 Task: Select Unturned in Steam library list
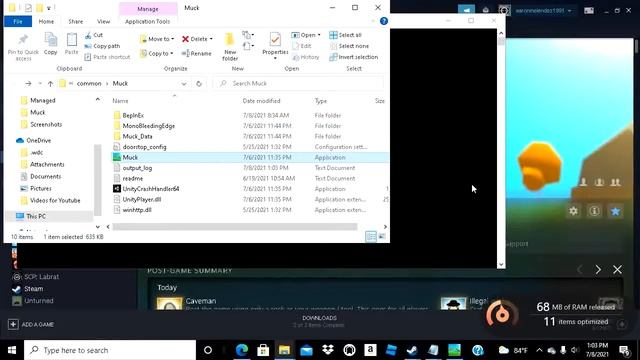pos(38,301)
